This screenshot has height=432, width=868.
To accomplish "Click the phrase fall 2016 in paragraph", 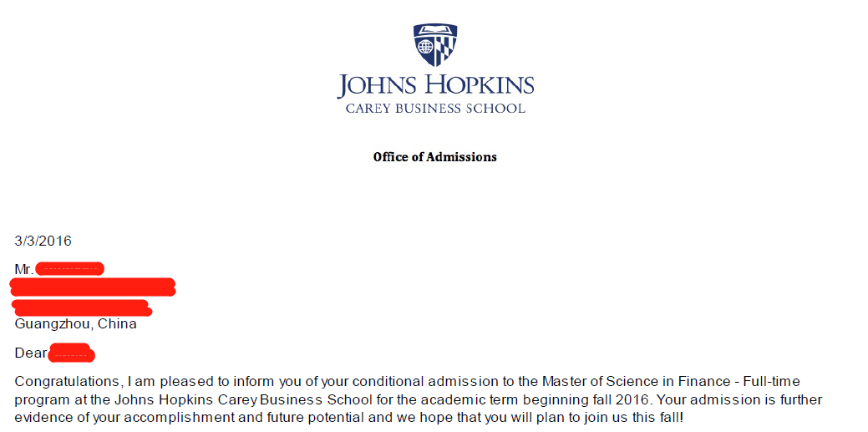I will pyautogui.click(x=628, y=400).
